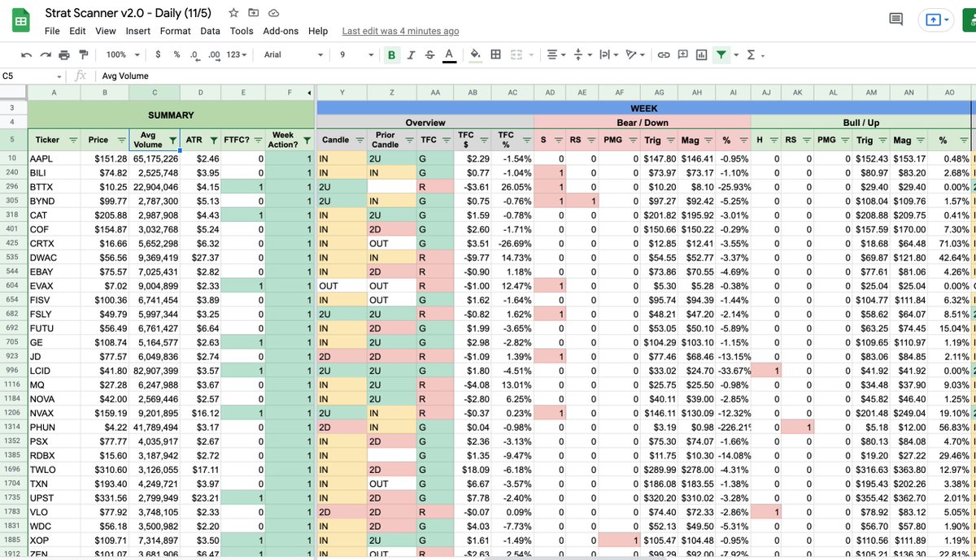Open the Borders tool
This screenshot has height=560, width=976.
pos(495,54)
